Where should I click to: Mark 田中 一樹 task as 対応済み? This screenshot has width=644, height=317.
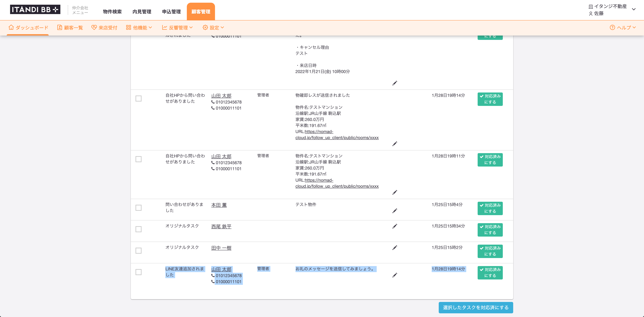490,251
